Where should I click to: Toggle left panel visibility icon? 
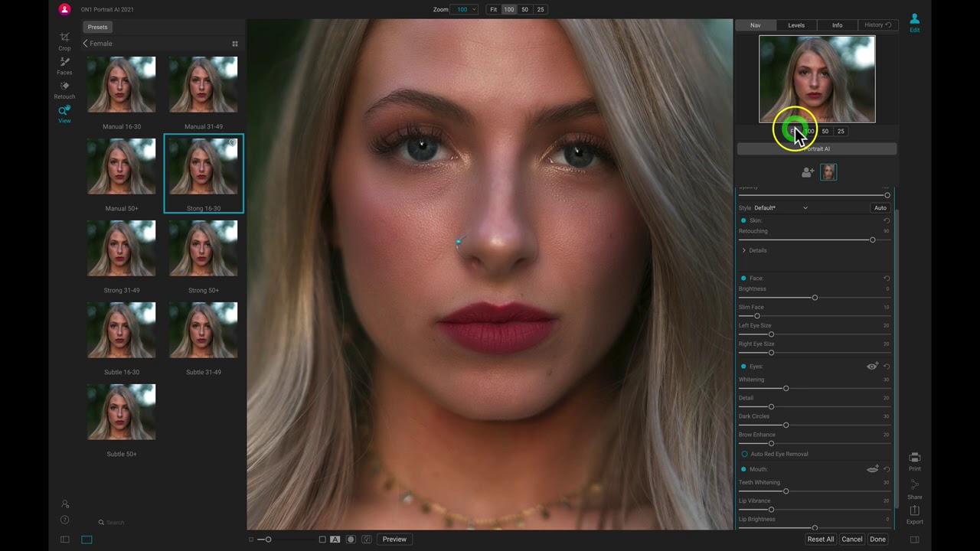[65, 540]
